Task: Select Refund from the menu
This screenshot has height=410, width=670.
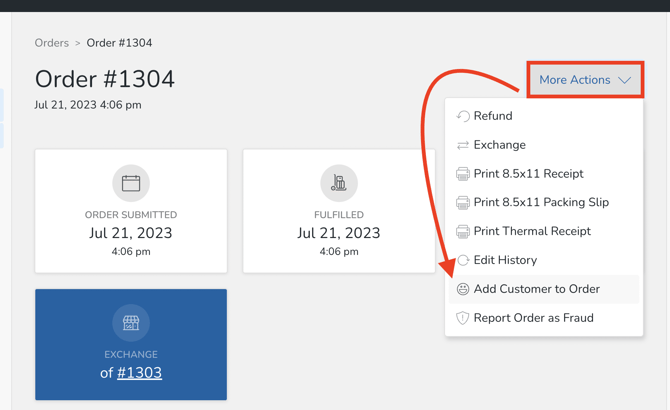Action: (493, 116)
